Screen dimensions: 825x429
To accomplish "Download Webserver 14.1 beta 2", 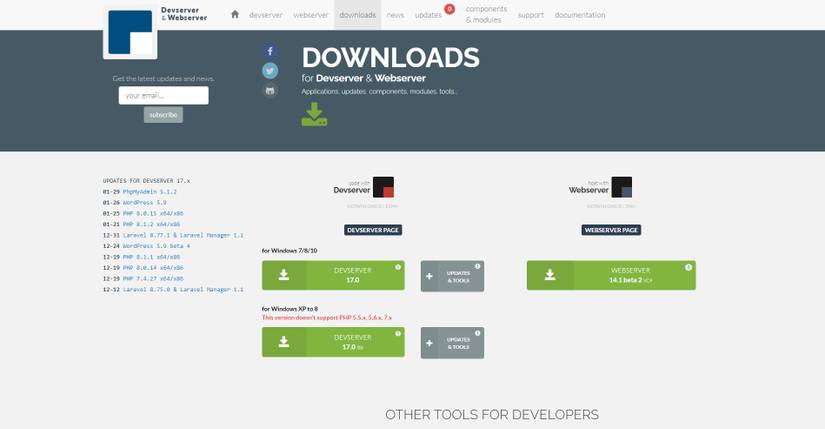I will (611, 275).
